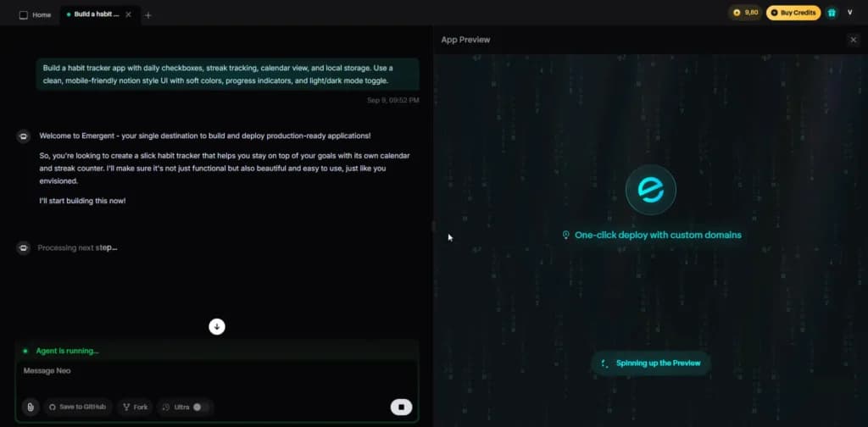The image size is (868, 427).
Task: Open the V user profile avatar
Action: [x=849, y=12]
